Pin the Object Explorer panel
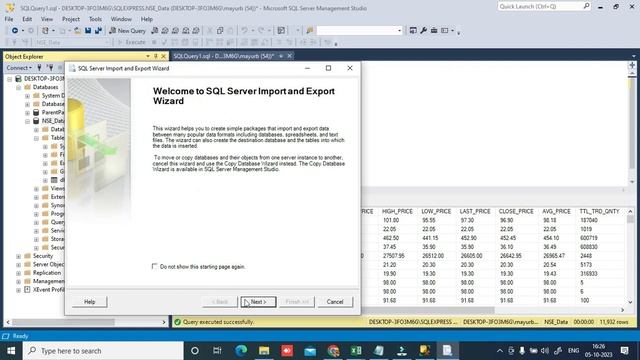The height and width of the screenshot is (360, 640). click(x=156, y=56)
